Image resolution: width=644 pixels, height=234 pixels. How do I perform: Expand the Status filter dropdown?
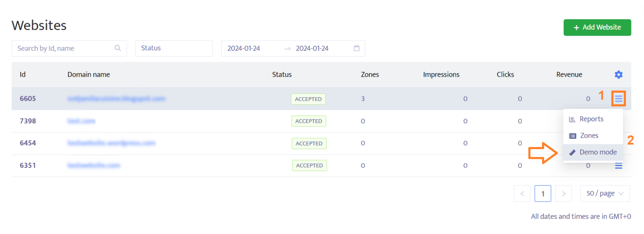coord(174,48)
